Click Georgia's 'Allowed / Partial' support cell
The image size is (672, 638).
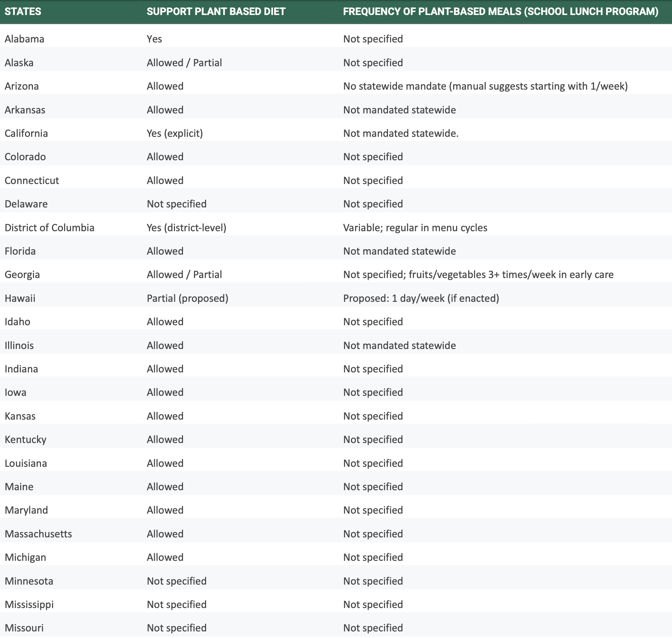tap(184, 274)
